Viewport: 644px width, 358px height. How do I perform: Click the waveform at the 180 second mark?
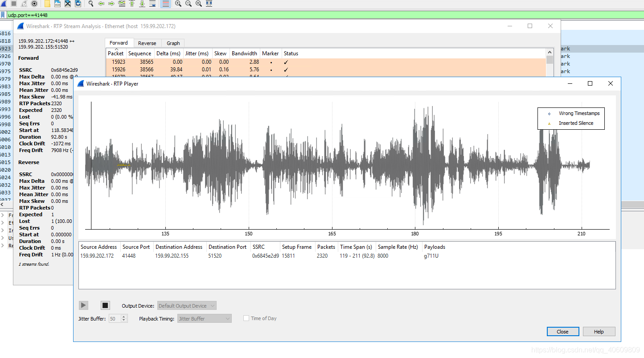click(x=415, y=165)
